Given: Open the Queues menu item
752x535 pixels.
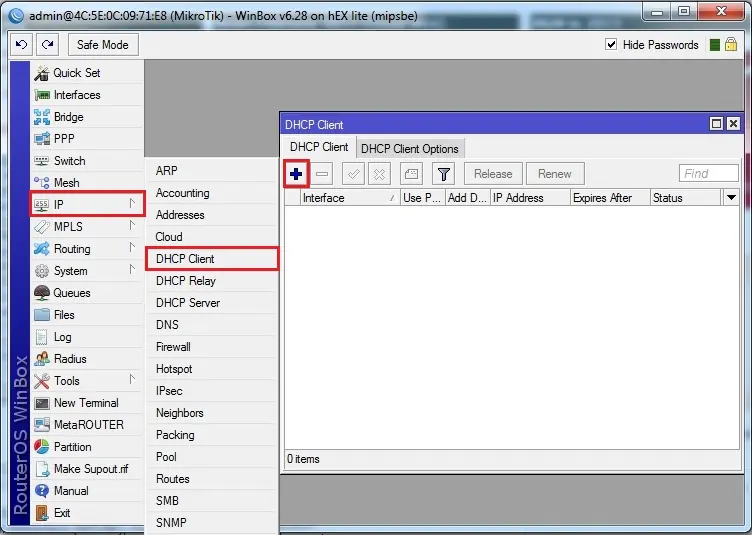Looking at the screenshot, I should [x=88, y=293].
